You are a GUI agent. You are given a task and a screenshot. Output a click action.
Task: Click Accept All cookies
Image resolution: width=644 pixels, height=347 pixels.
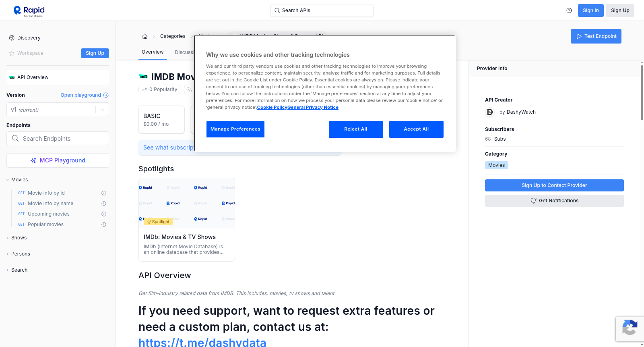pyautogui.click(x=416, y=129)
